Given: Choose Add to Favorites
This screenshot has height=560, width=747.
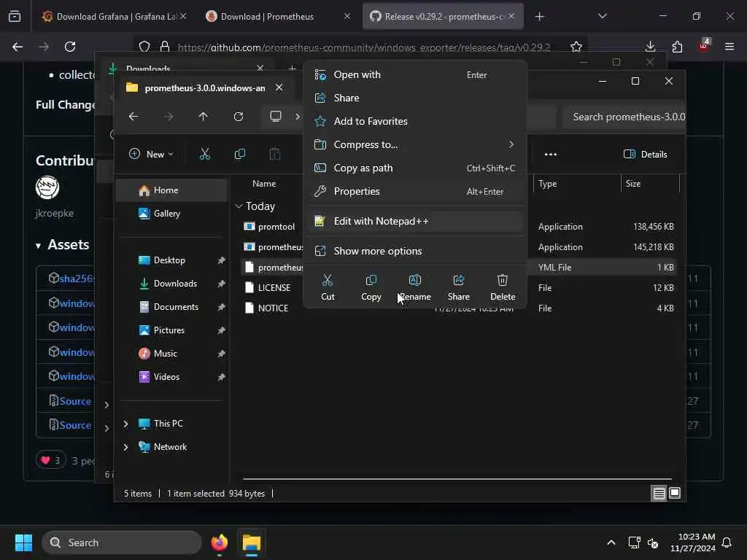Looking at the screenshot, I should point(415,121).
